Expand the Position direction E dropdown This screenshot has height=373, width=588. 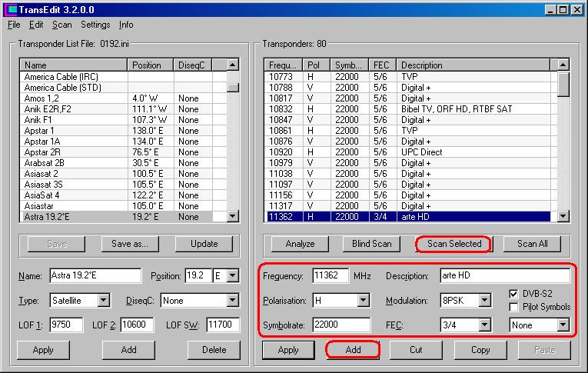point(232,276)
